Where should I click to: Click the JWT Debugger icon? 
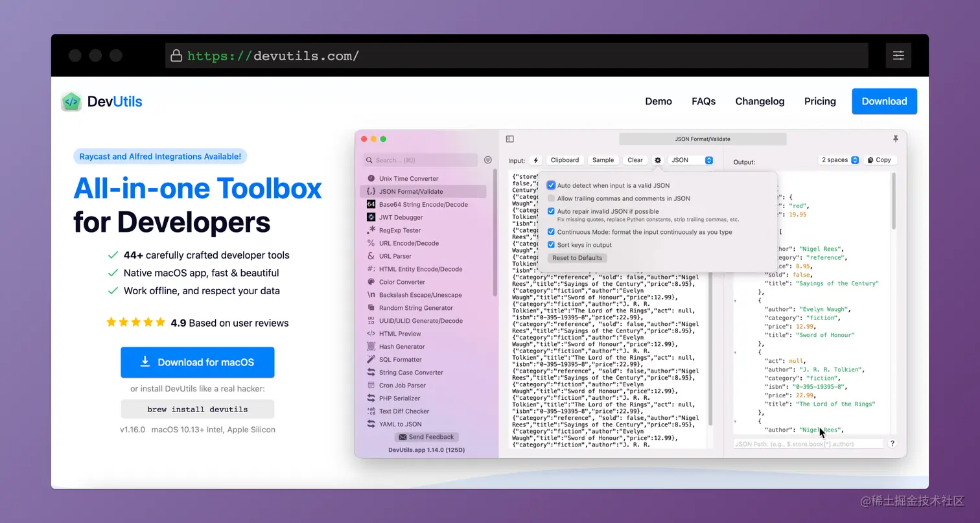(x=371, y=217)
